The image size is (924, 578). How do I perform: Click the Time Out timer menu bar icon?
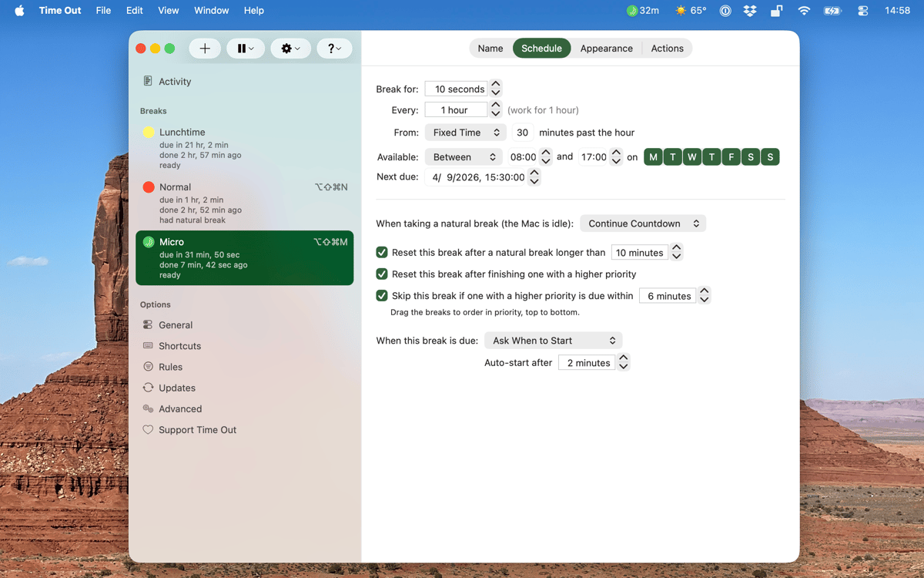644,11
